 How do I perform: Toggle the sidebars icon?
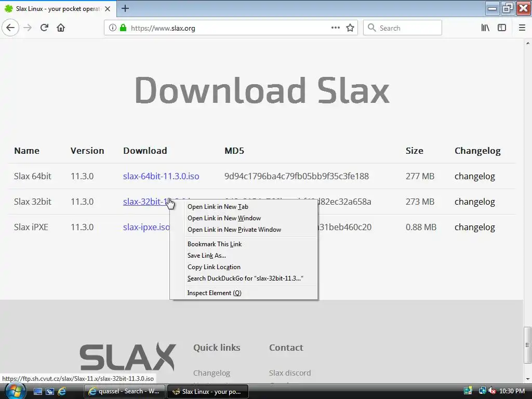pos(502,28)
